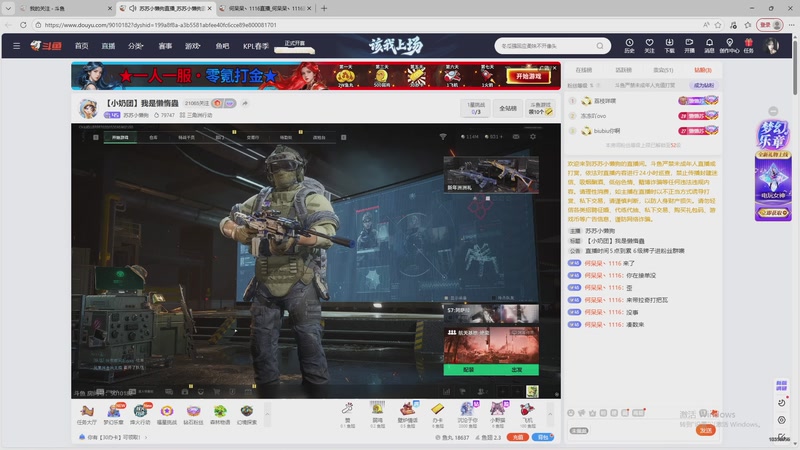
Task: Go to 首页 home page
Action: tap(82, 46)
